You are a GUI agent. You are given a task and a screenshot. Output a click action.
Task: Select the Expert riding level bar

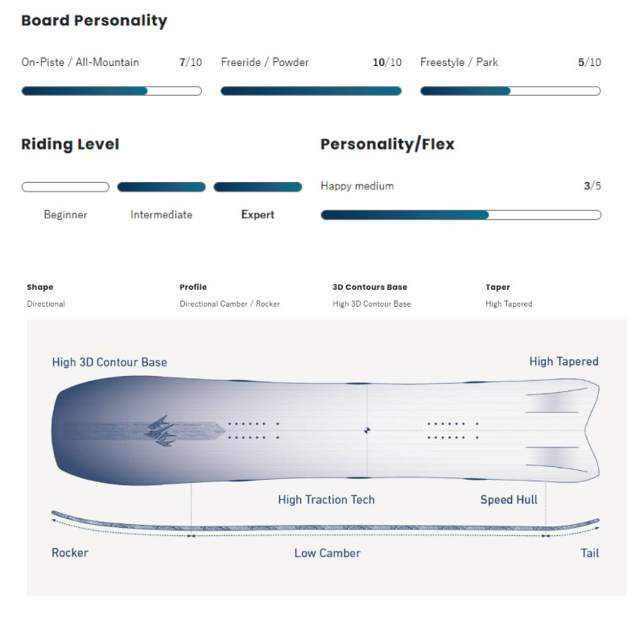[x=258, y=187]
